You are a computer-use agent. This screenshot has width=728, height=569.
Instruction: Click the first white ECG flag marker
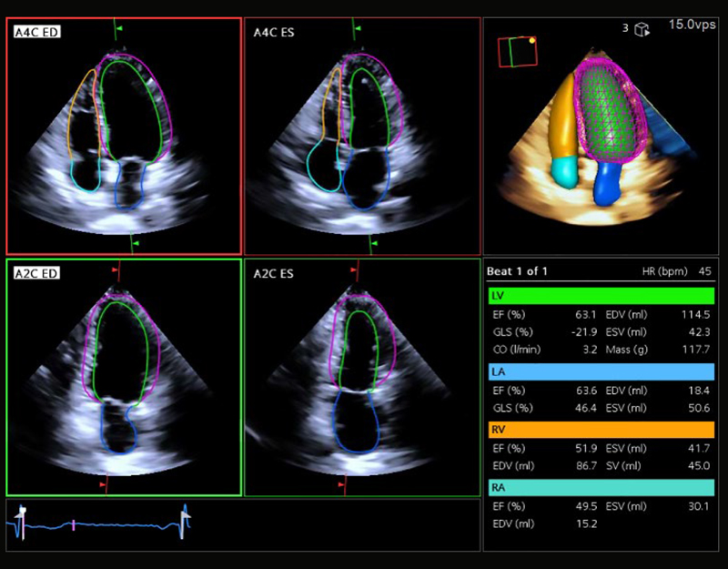[23, 513]
